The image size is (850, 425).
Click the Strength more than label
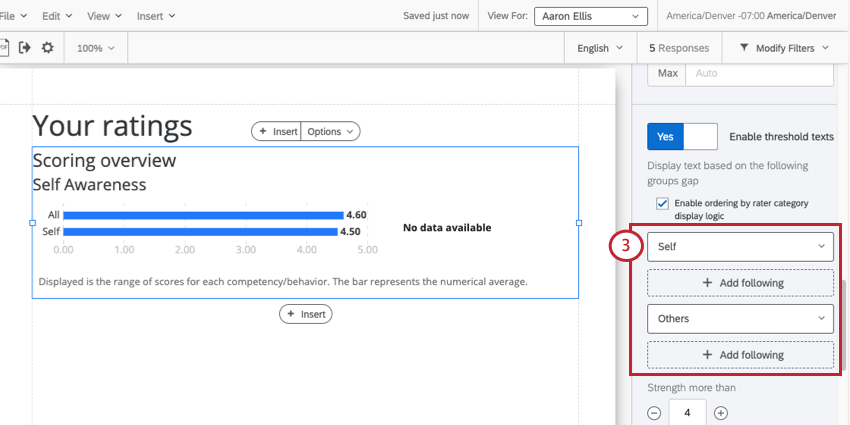pyautogui.click(x=692, y=388)
